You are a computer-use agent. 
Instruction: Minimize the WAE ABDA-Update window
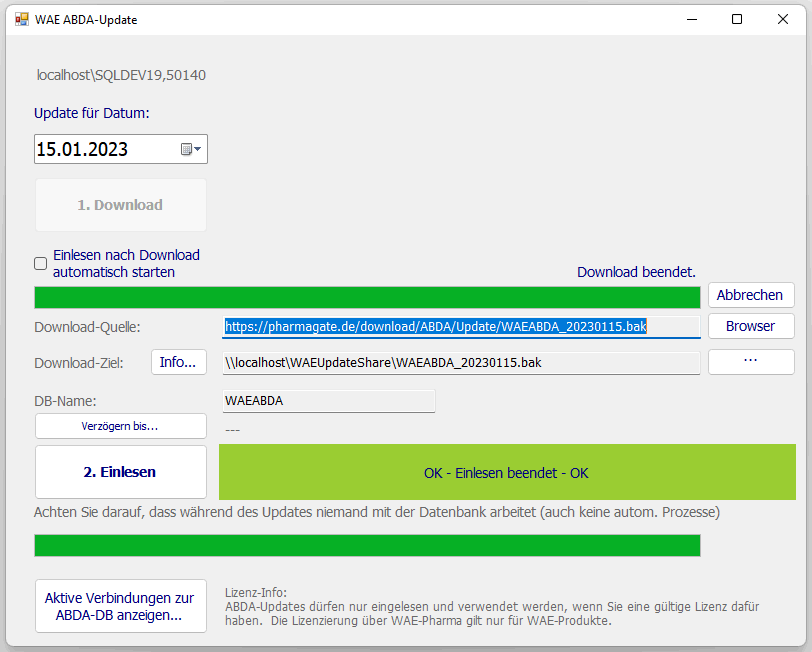click(x=691, y=19)
